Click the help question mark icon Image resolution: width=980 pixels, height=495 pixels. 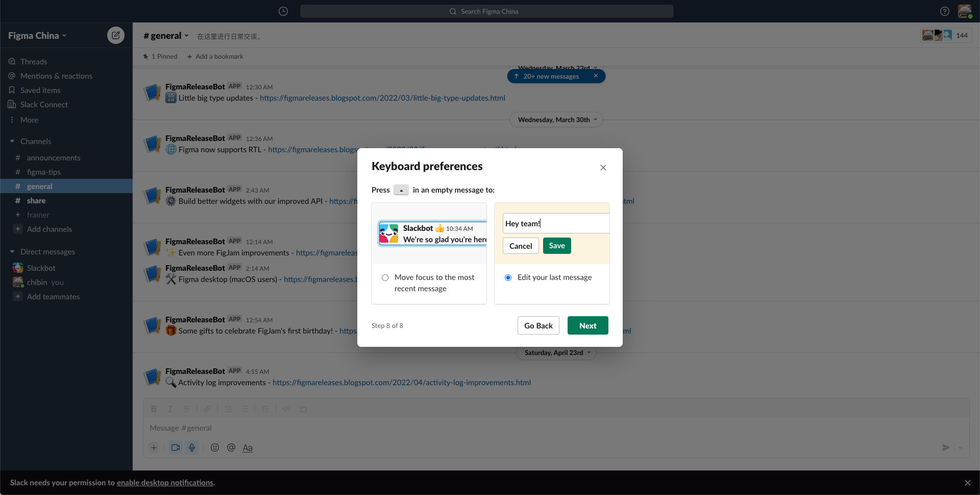pyautogui.click(x=945, y=11)
